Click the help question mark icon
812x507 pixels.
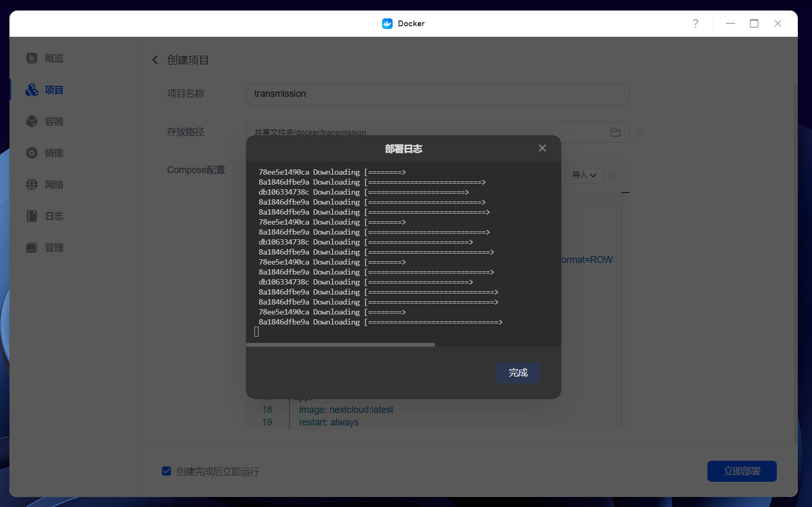695,24
